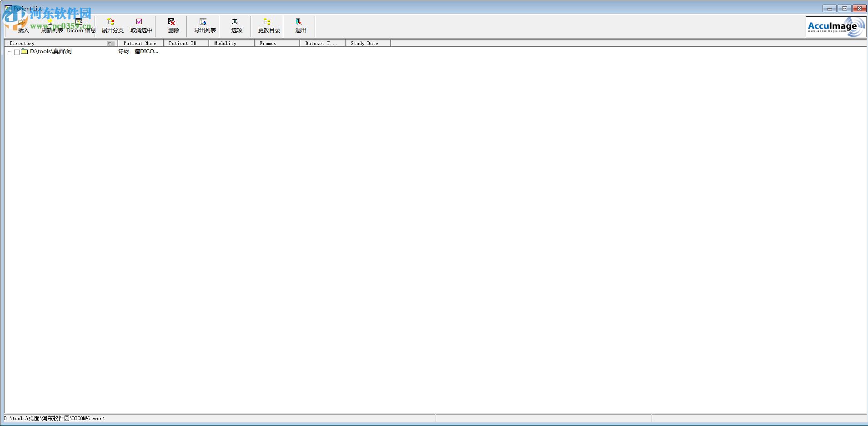This screenshot has width=868, height=426.
Task: Click the AccuImage logo
Action: pos(836,27)
